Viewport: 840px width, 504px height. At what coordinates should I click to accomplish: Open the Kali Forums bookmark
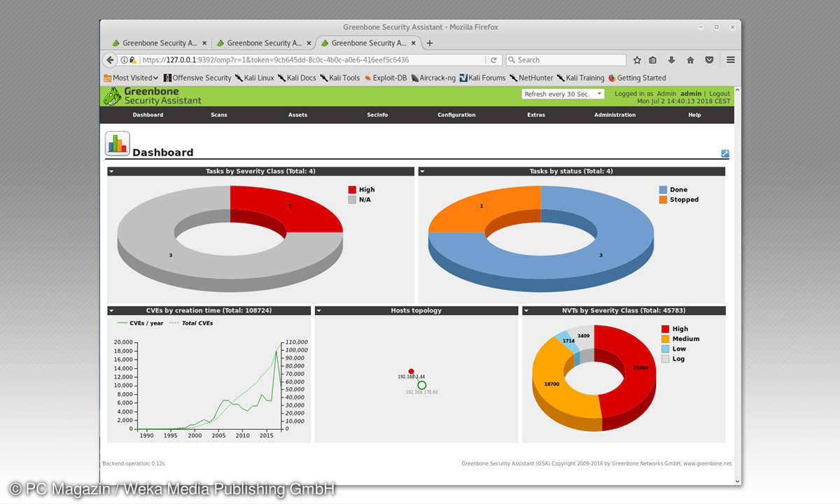[x=482, y=78]
